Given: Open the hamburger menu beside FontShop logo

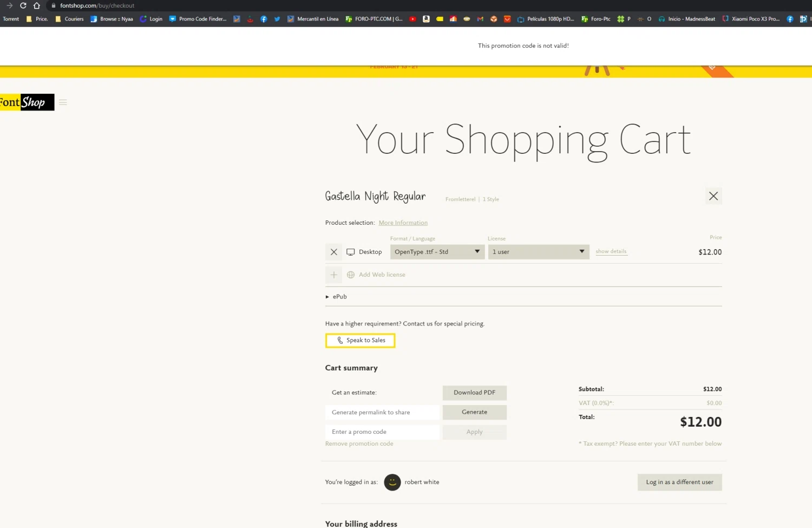Looking at the screenshot, I should (63, 102).
